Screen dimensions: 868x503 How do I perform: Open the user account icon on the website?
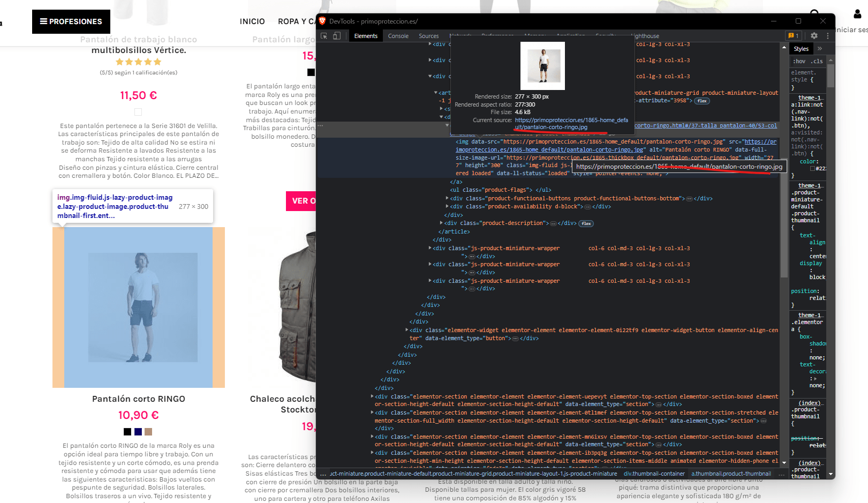click(x=857, y=14)
